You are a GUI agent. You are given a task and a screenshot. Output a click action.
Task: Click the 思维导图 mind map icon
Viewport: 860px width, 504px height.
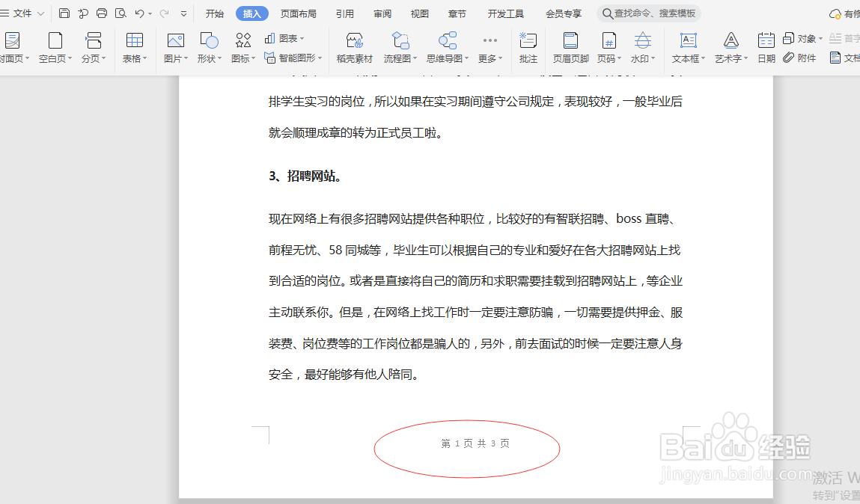(x=448, y=40)
